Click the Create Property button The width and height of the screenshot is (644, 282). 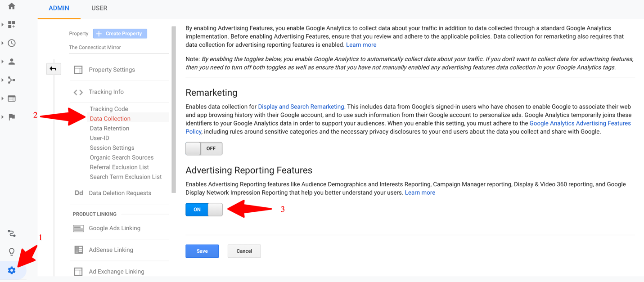[x=120, y=34]
